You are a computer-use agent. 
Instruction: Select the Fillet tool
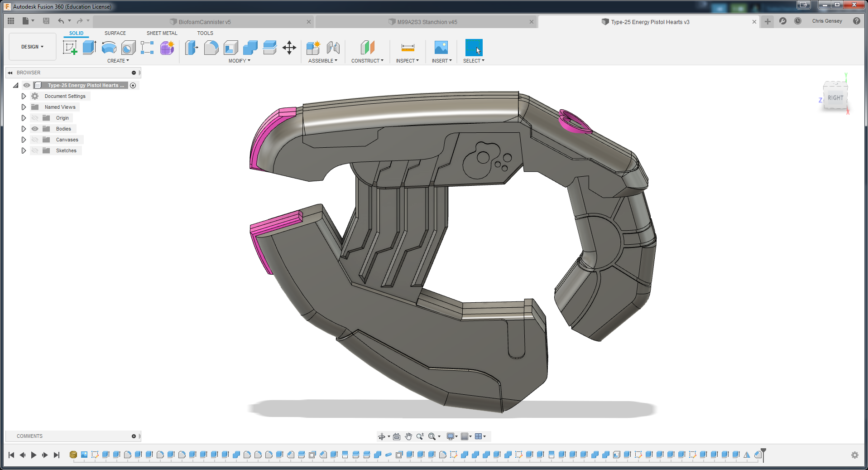click(x=211, y=48)
